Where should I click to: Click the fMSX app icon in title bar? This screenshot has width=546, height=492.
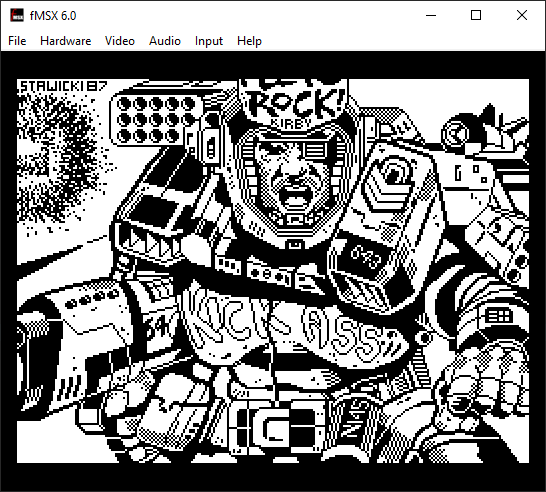(16, 15)
